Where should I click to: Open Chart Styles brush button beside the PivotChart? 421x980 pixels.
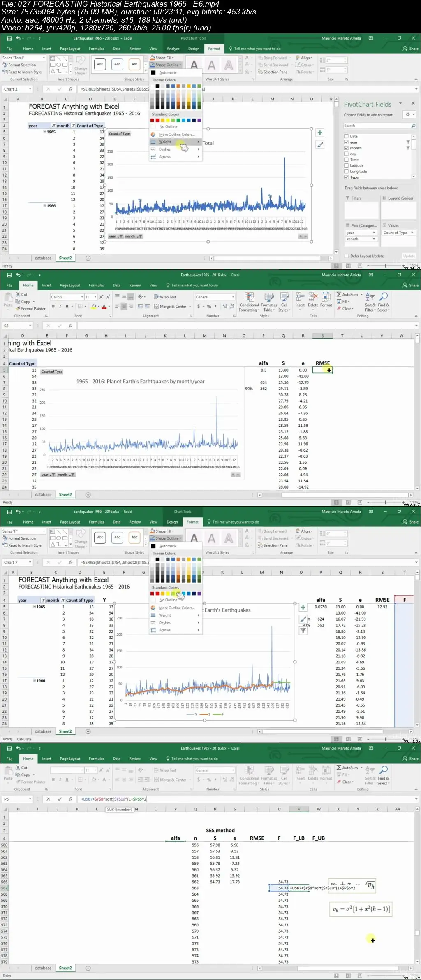click(320, 144)
